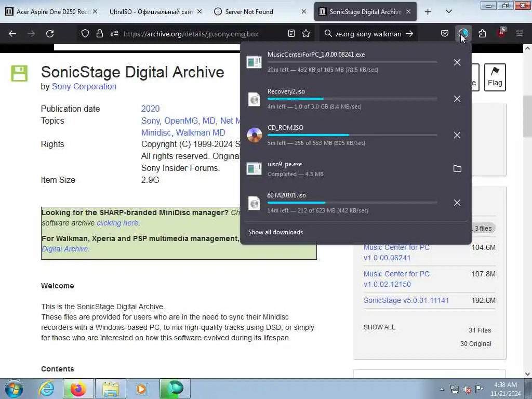Close the UltraISO tab

tap(199, 11)
